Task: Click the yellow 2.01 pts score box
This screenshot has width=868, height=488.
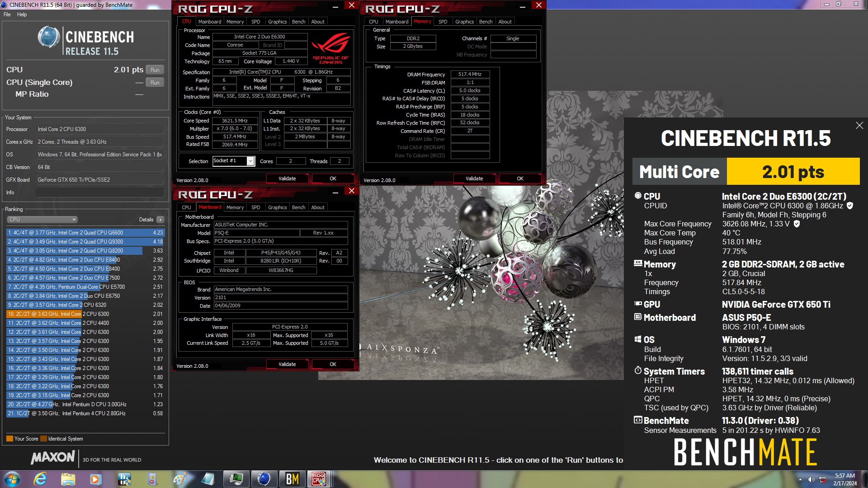Action: tap(793, 172)
